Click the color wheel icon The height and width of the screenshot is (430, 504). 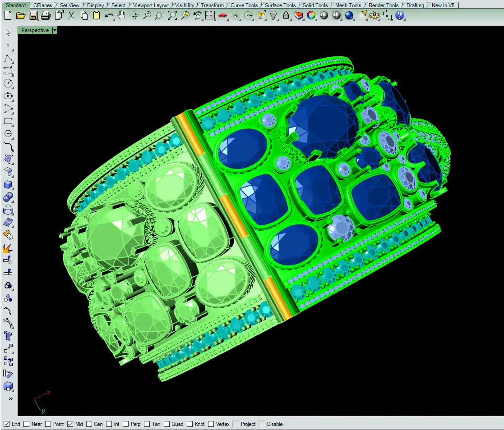click(x=311, y=16)
